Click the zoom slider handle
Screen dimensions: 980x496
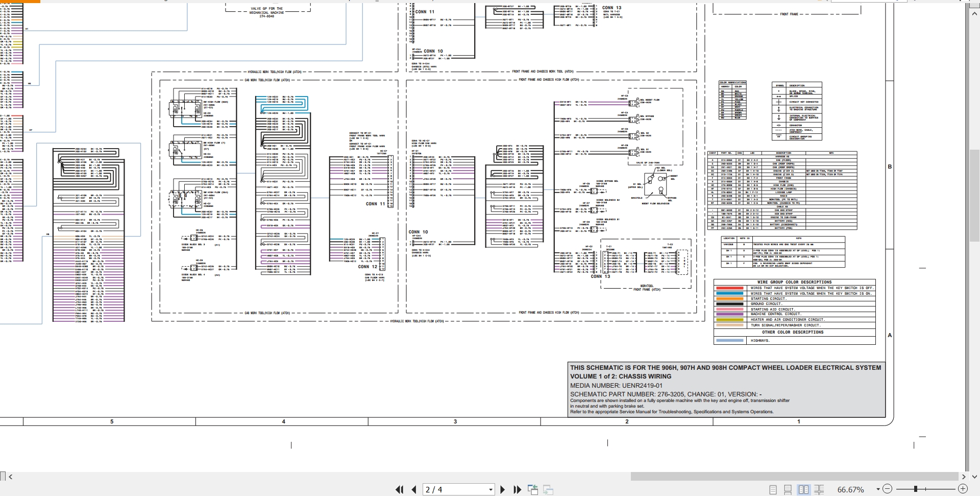(x=916, y=489)
